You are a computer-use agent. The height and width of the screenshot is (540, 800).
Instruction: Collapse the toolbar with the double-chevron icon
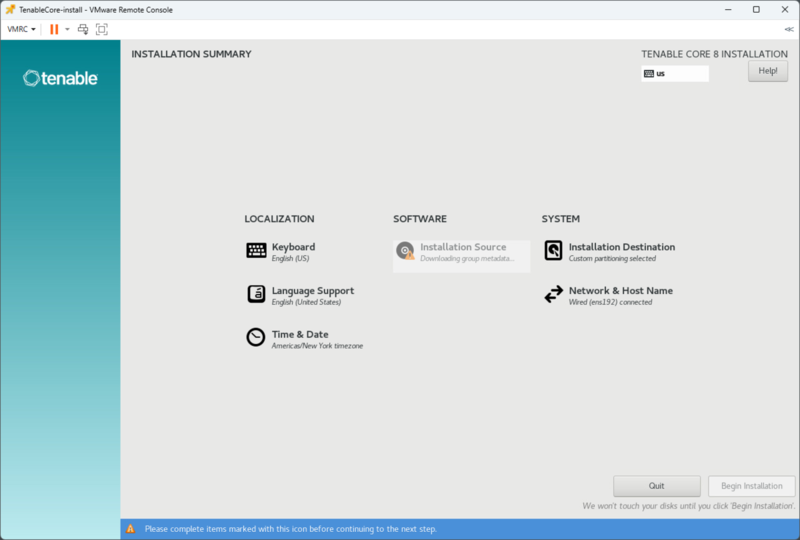pyautogui.click(x=788, y=29)
